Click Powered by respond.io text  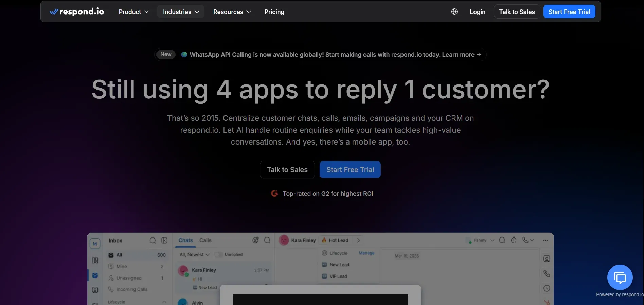[620, 294]
